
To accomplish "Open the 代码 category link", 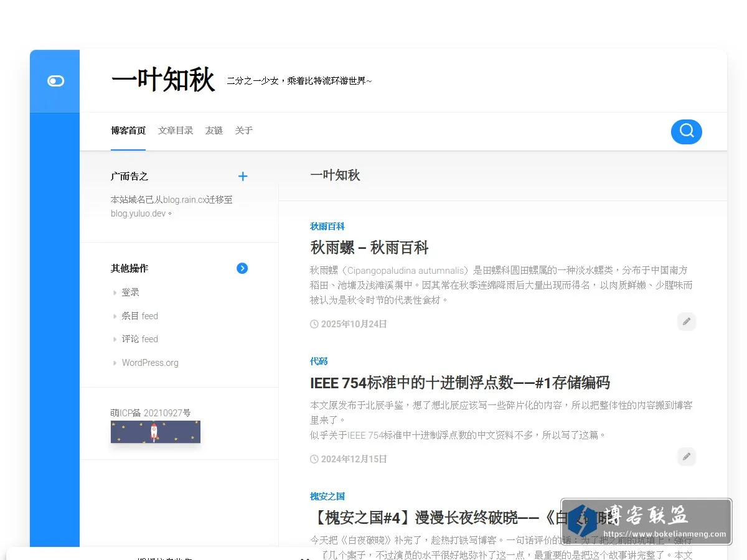I will pyautogui.click(x=319, y=362).
